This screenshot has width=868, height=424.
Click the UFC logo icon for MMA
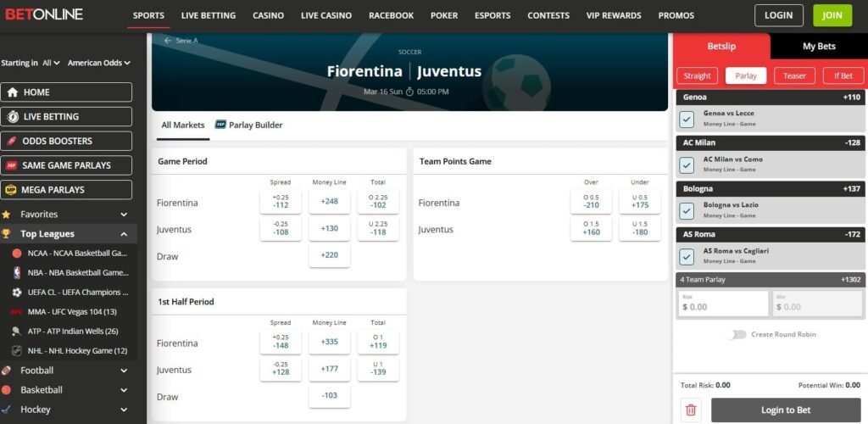pyautogui.click(x=17, y=312)
